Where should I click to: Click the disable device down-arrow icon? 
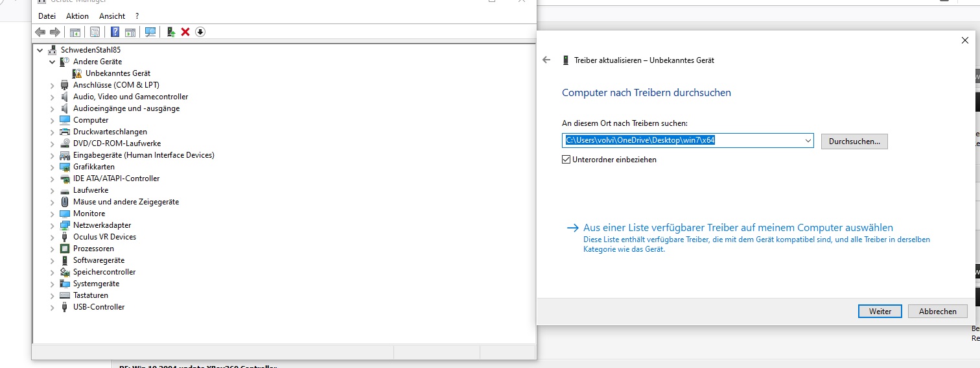200,32
